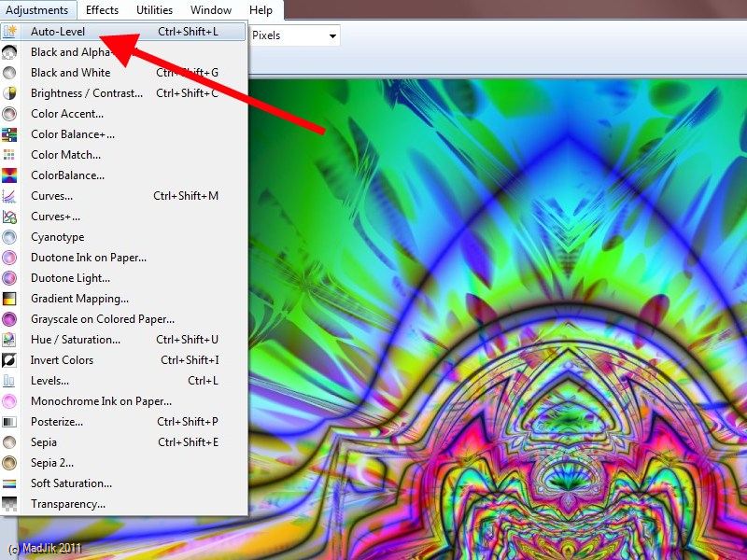Click the Hue / Saturation icon

9,340
